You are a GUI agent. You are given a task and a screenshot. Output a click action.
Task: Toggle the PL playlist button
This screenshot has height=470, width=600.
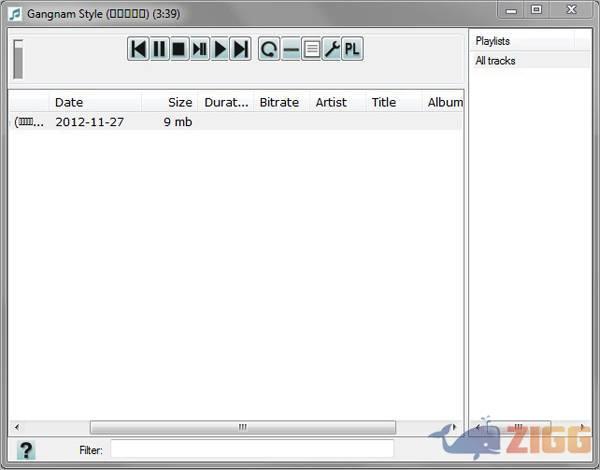pyautogui.click(x=352, y=49)
